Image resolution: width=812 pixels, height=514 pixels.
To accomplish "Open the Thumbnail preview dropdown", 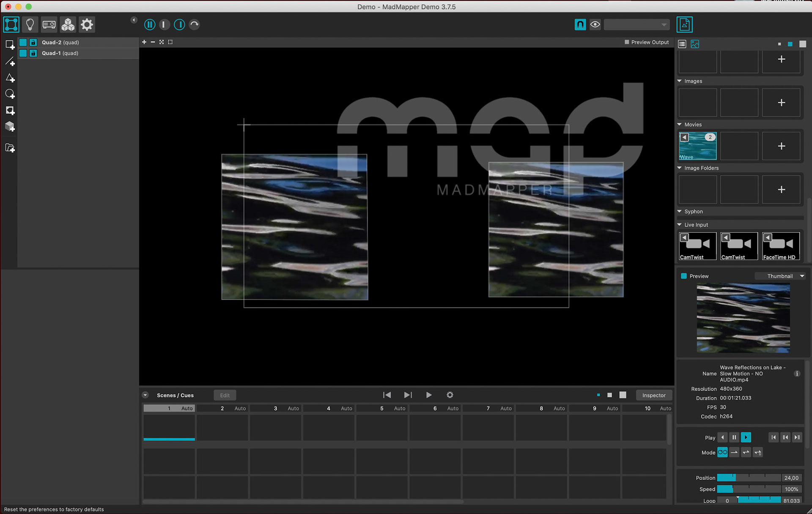I will click(x=780, y=276).
